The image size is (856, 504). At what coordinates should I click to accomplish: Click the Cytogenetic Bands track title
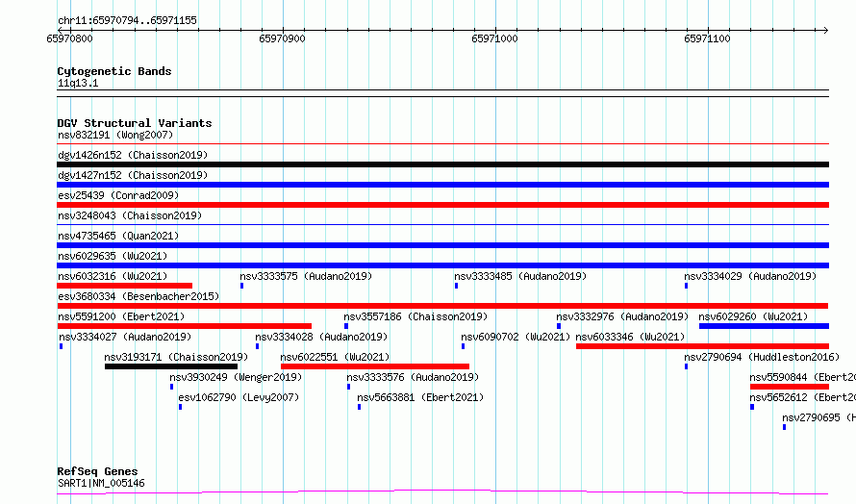point(114,71)
